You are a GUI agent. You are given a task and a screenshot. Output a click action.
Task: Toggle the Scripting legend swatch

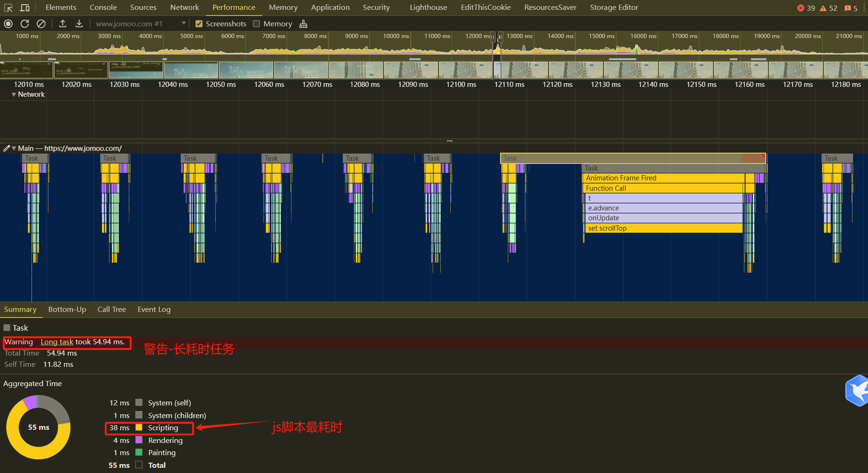tap(139, 427)
